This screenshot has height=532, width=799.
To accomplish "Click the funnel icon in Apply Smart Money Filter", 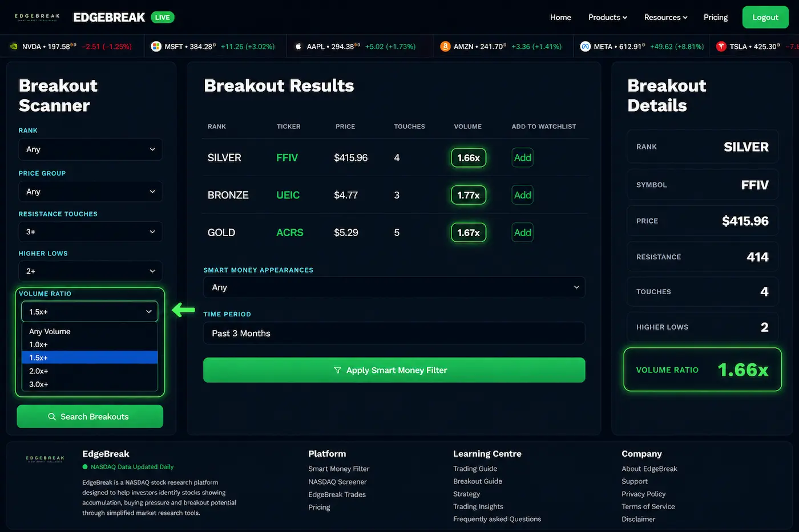I will click(x=337, y=370).
